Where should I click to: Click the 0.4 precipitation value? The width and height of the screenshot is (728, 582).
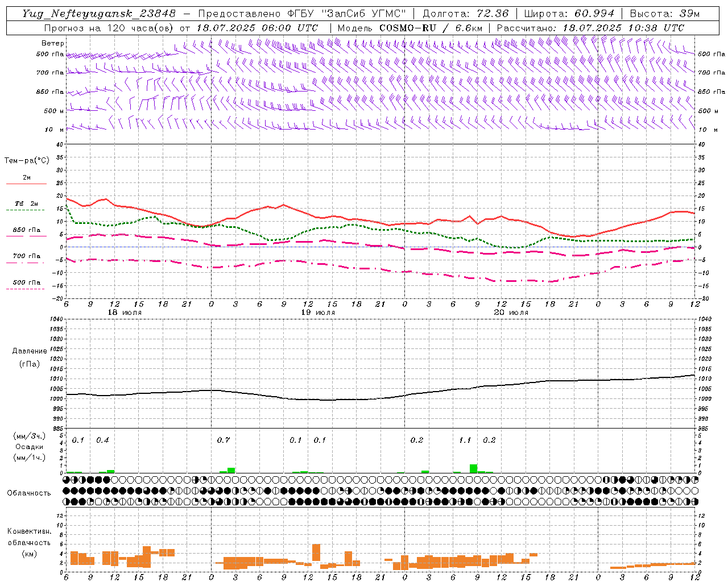click(x=102, y=440)
